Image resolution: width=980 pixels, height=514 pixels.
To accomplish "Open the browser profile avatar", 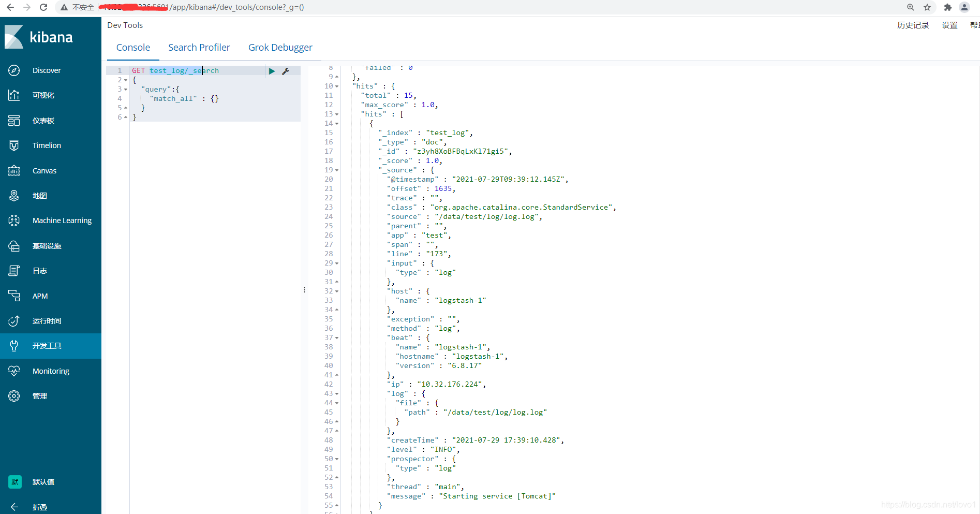I will 964,7.
